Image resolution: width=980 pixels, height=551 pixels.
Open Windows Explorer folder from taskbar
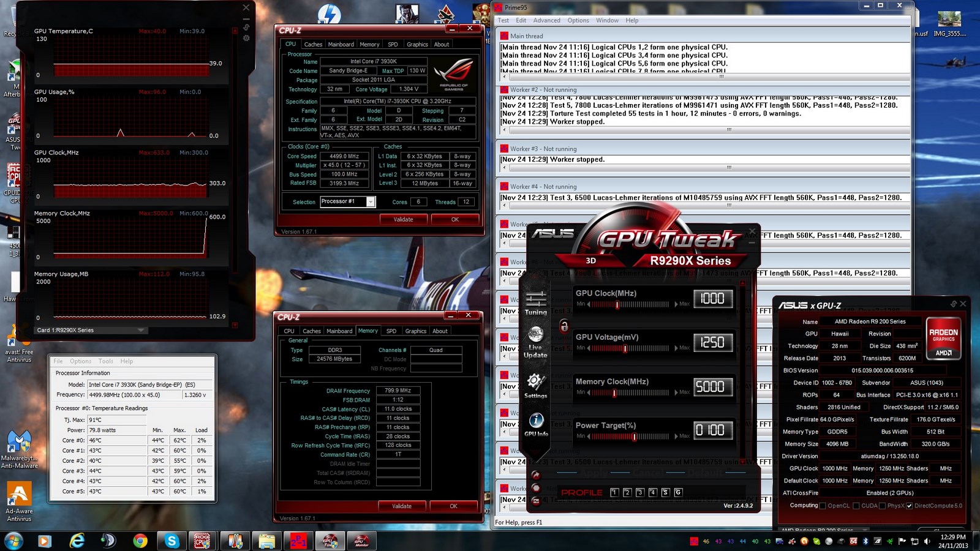point(266,541)
